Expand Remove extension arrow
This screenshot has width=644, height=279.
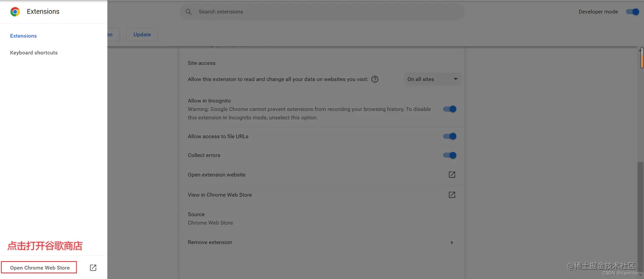click(452, 242)
